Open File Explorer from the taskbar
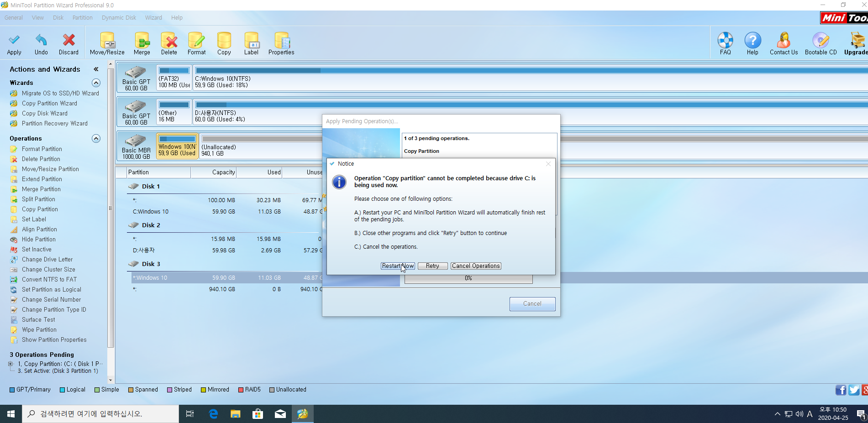The height and width of the screenshot is (423, 868). coord(235,414)
